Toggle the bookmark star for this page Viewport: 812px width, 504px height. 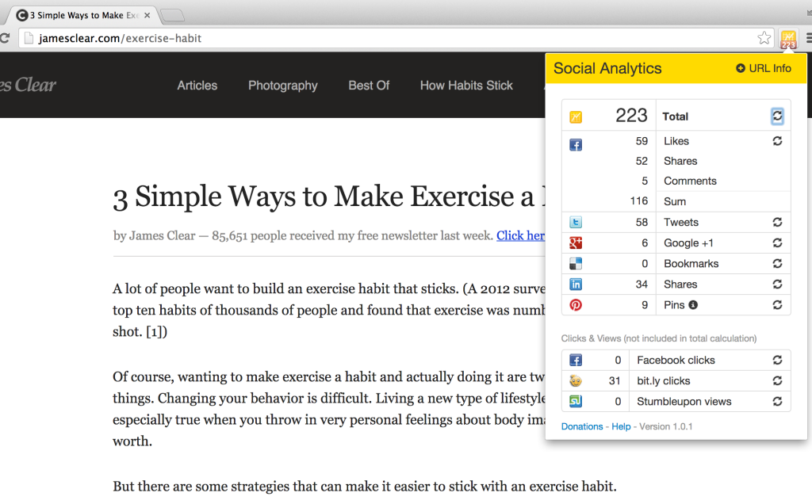[x=763, y=37]
